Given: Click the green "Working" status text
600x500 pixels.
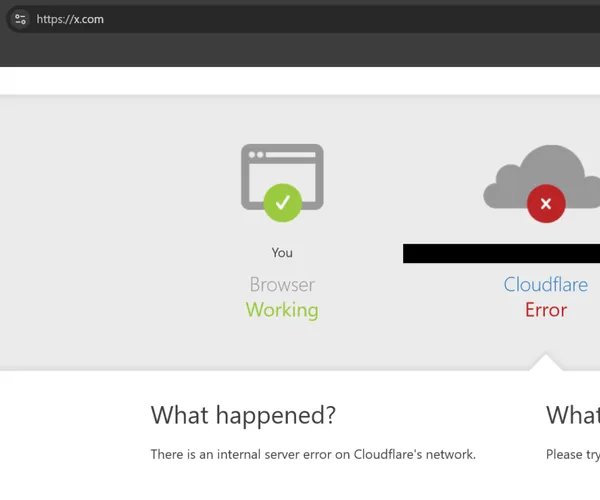Looking at the screenshot, I should click(x=282, y=310).
